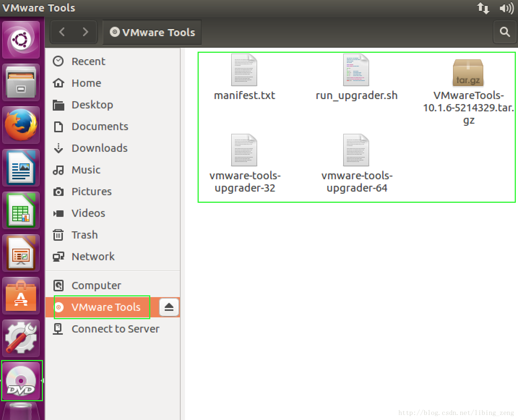Browse Network in the sidebar

113,257
